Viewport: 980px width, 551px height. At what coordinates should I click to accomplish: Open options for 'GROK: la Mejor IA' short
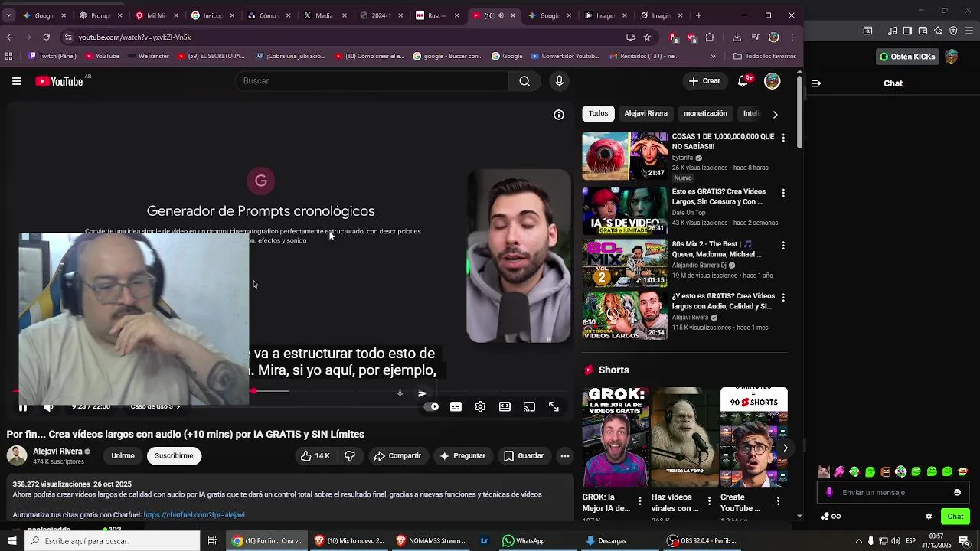640,502
